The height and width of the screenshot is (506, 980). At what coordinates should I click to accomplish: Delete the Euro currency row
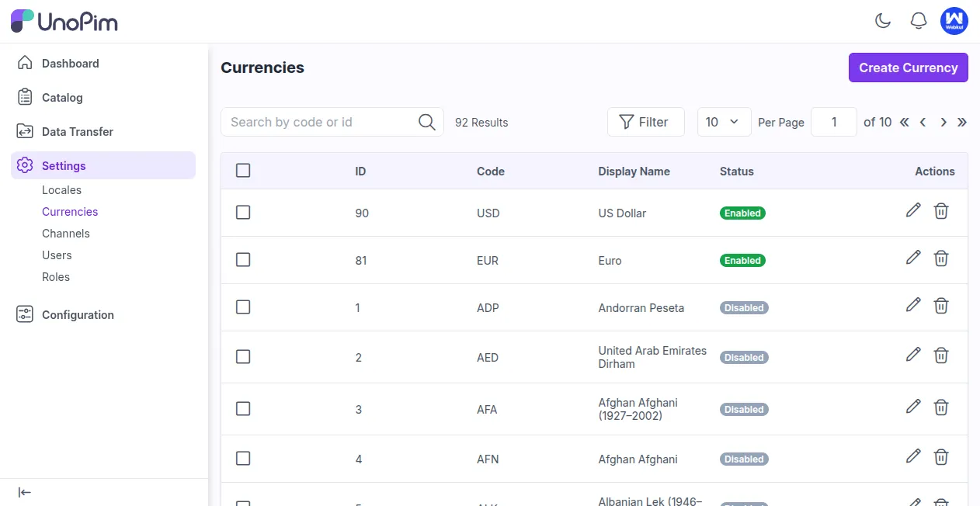[x=941, y=258]
